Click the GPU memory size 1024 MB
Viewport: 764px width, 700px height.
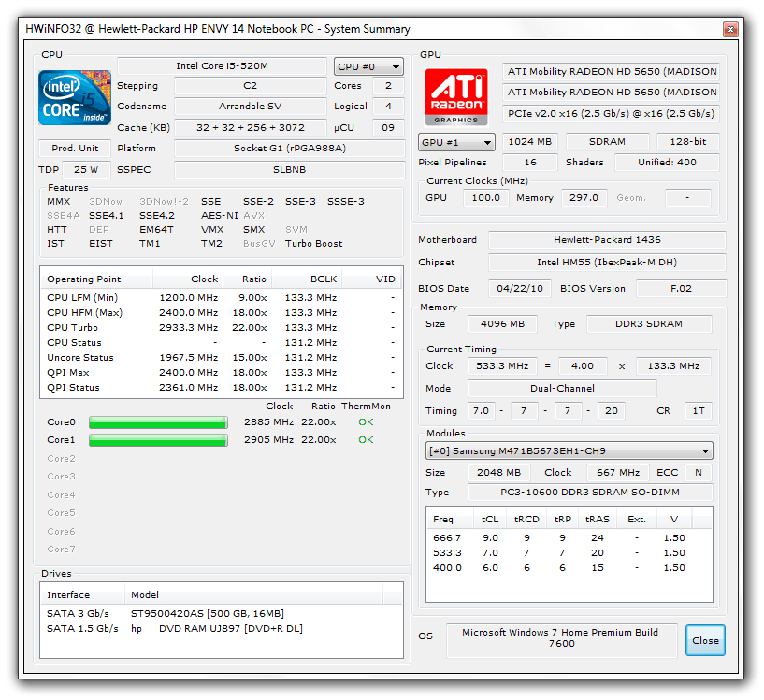point(530,142)
